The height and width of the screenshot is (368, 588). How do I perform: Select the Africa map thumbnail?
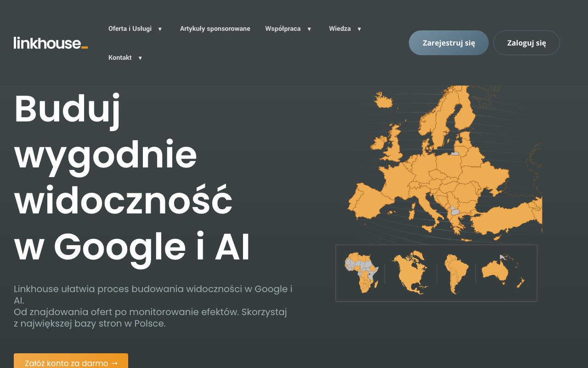click(x=362, y=273)
